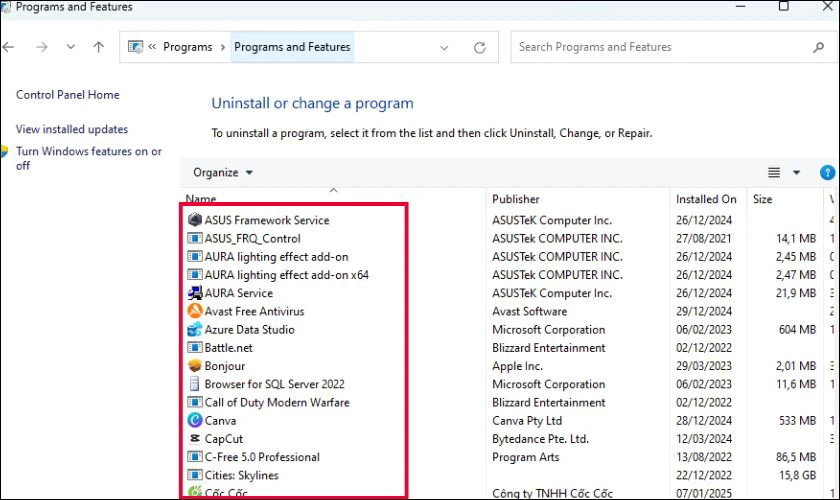Click the Bonjour program icon
Image resolution: width=840 pixels, height=500 pixels.
(x=194, y=365)
